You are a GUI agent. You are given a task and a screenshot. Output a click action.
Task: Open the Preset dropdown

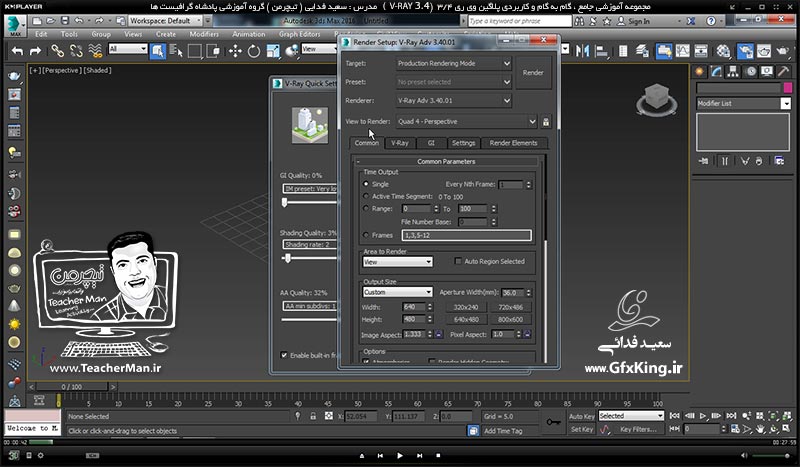click(x=454, y=82)
